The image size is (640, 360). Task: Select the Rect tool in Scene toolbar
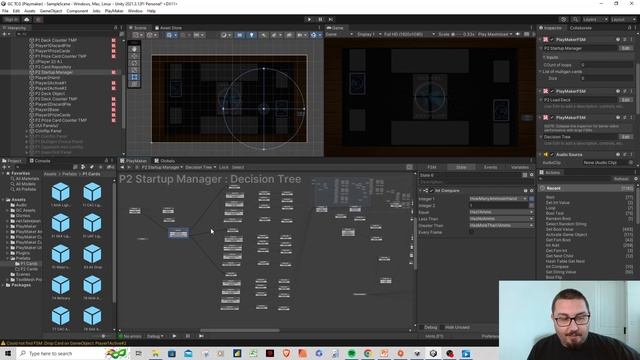134,77
